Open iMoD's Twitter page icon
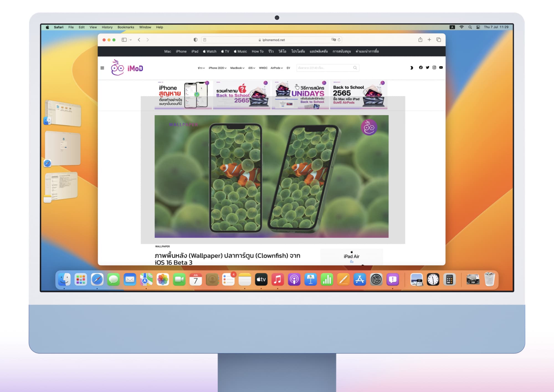The height and width of the screenshot is (392, 554). [x=427, y=68]
